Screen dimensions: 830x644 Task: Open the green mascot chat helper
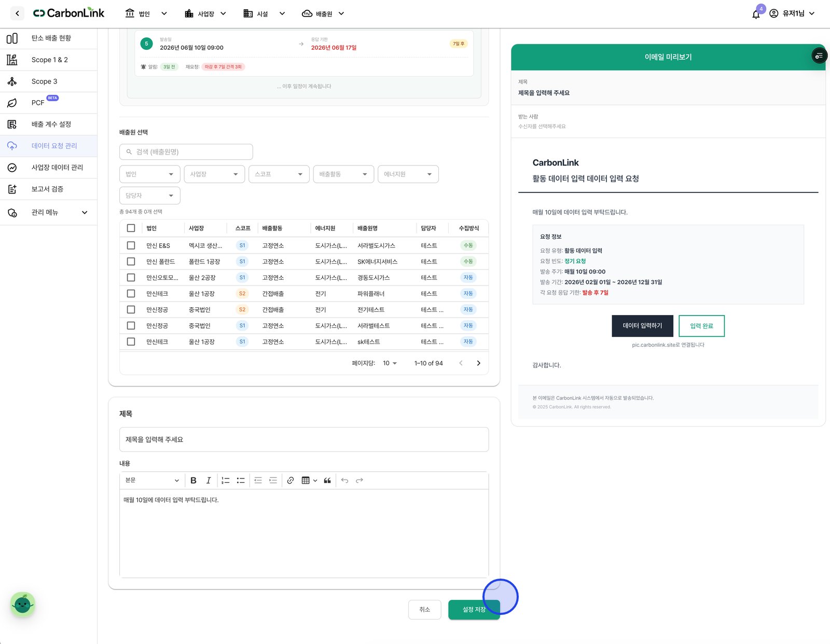coord(23,605)
